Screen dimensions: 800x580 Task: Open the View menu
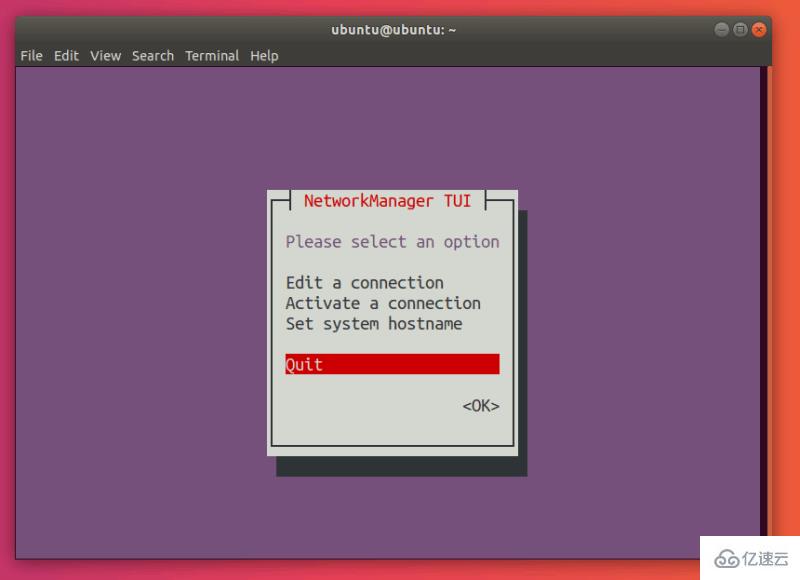coord(106,56)
